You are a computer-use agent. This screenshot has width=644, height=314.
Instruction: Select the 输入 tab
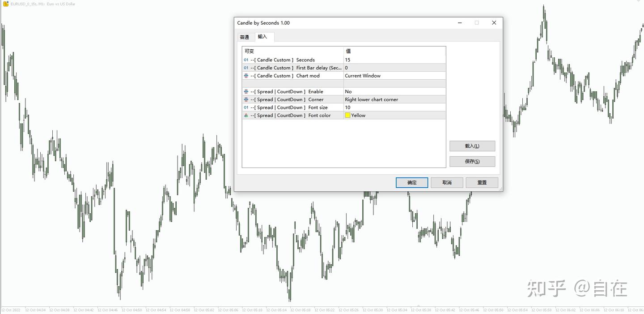(263, 37)
